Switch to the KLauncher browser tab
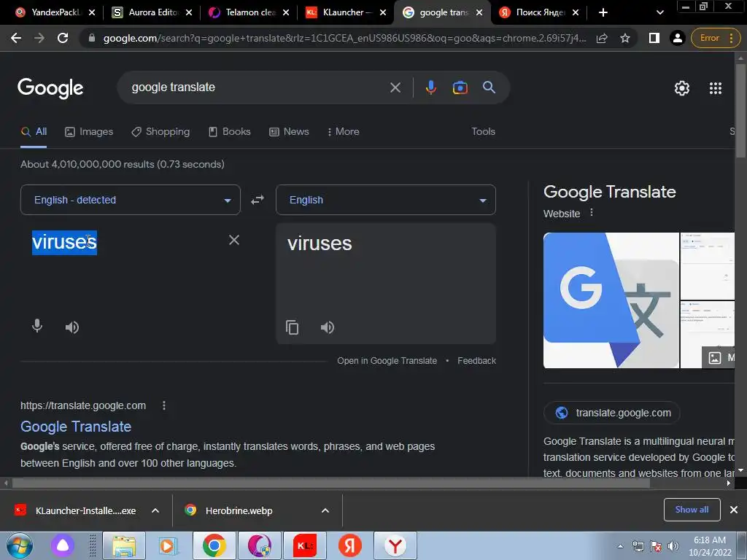Screen dimensions: 747x560 point(345,13)
